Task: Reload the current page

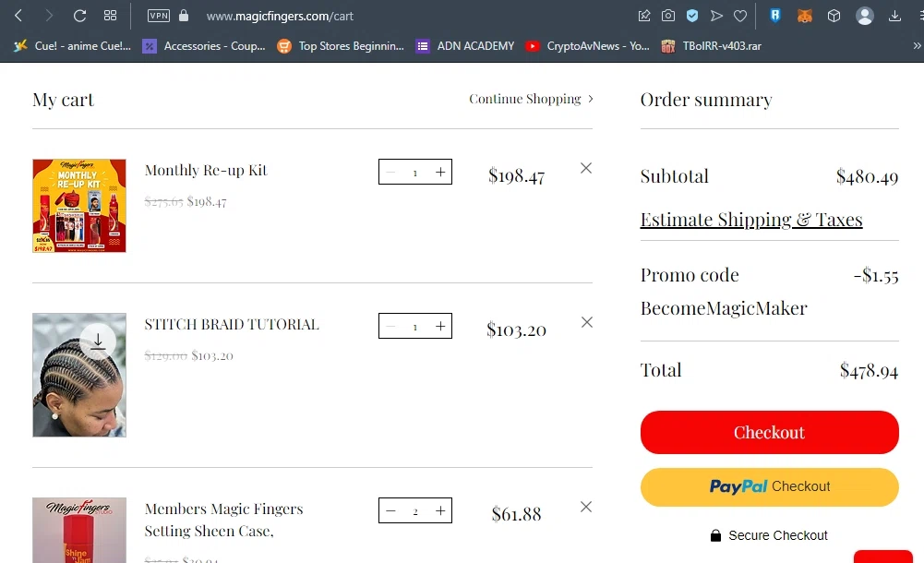Action: click(79, 16)
